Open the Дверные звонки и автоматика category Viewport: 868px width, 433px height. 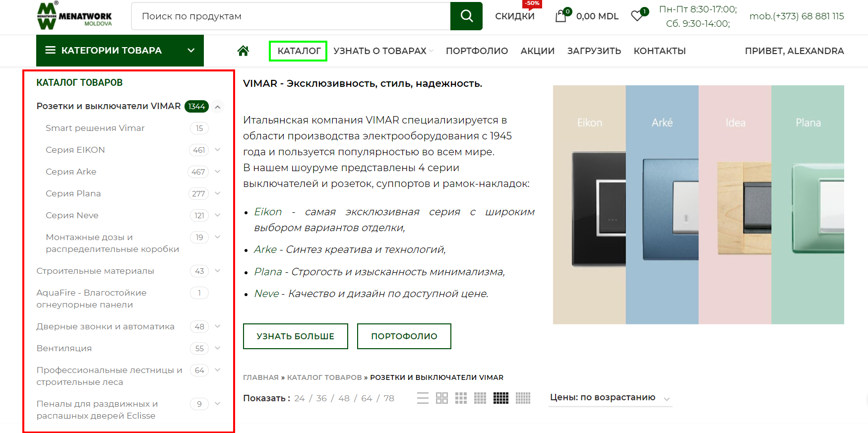pos(105,326)
